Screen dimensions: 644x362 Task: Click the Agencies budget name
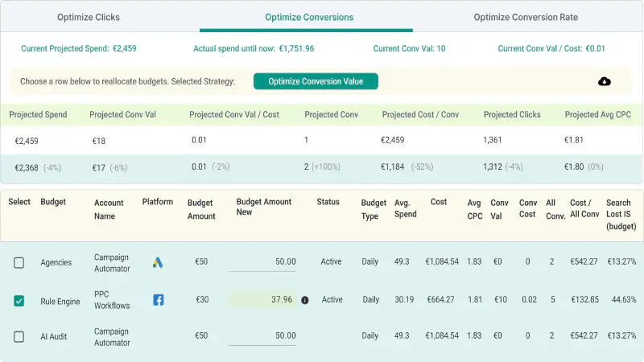point(56,263)
